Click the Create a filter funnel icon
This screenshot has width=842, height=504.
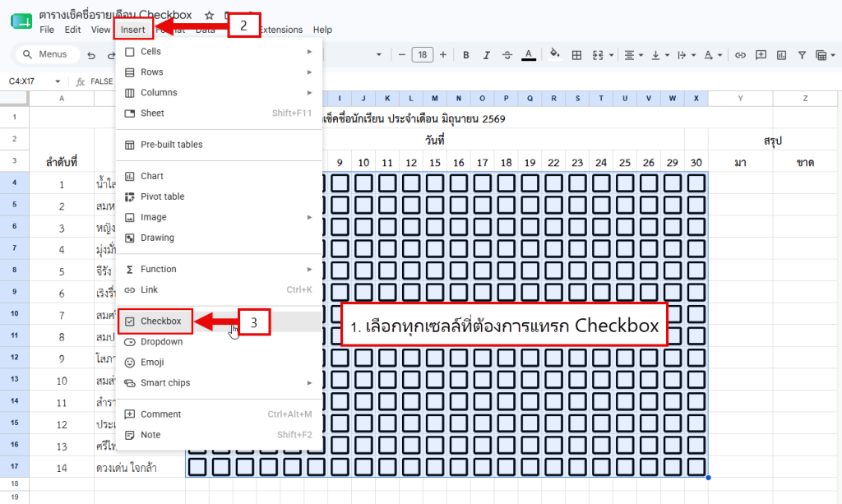pyautogui.click(x=802, y=55)
